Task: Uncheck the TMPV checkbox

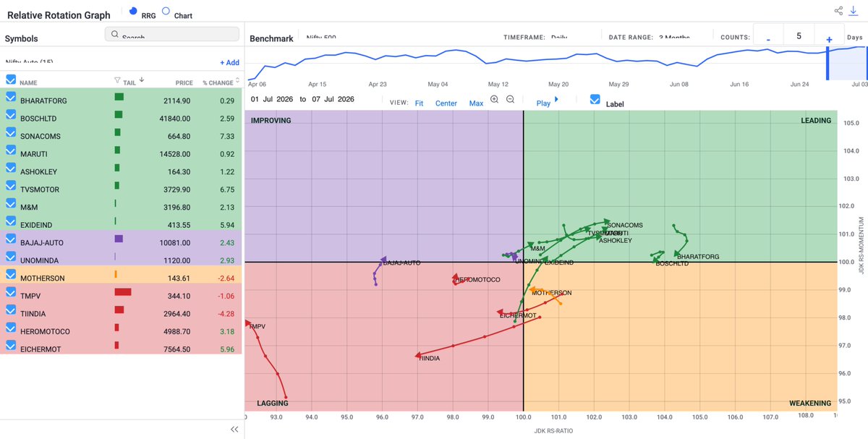Action: pyautogui.click(x=11, y=291)
